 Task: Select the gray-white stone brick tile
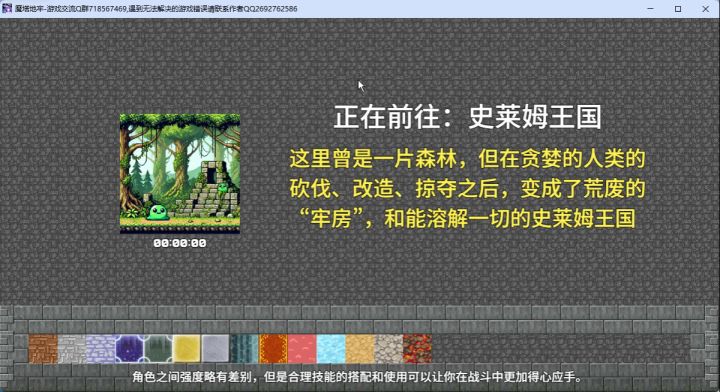(x=72, y=349)
